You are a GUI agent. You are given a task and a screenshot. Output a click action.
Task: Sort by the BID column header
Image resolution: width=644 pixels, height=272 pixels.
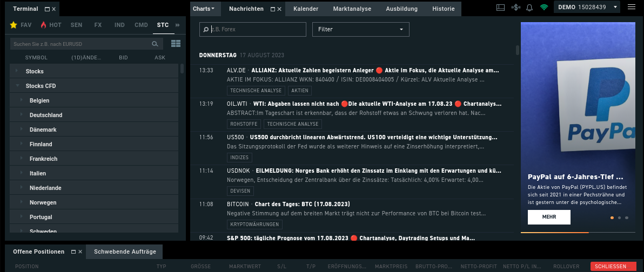pos(123,57)
